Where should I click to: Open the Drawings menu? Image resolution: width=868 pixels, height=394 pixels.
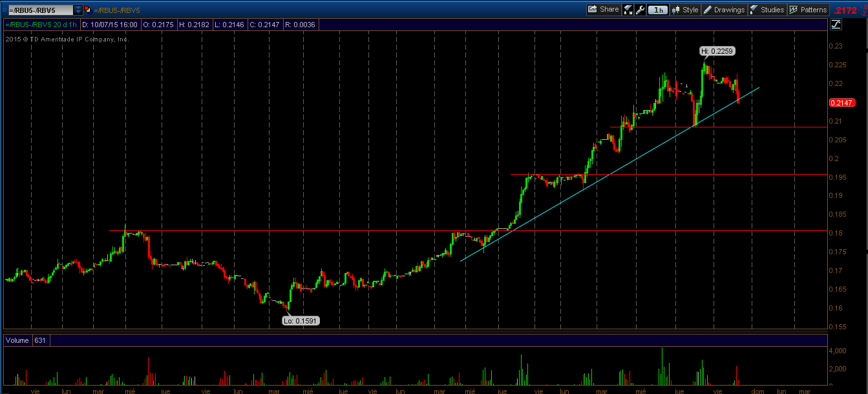pos(724,10)
